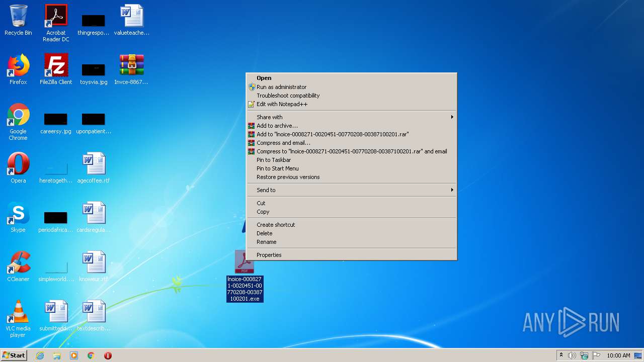Select the Invce-8867 RAR archive icon
The width and height of the screenshot is (644, 362).
click(131, 69)
